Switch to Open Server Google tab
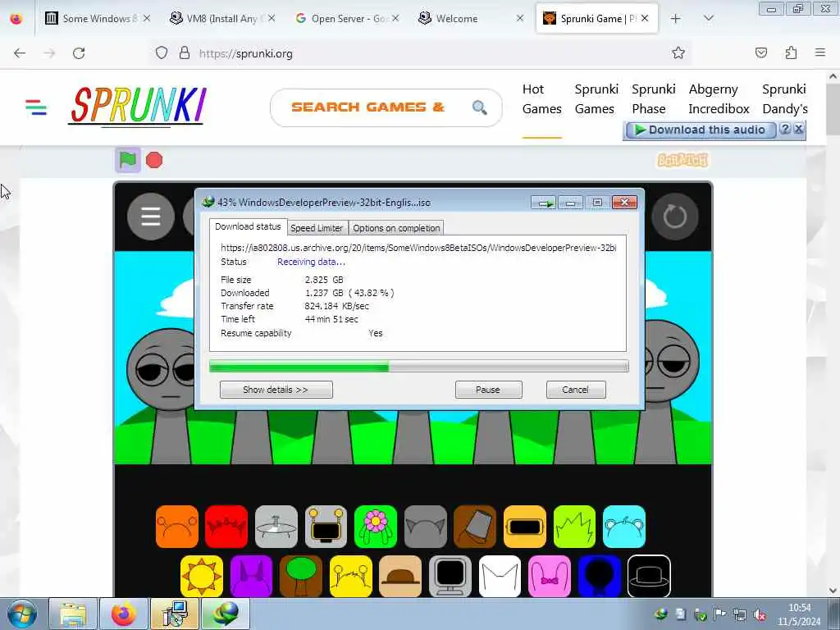The image size is (840, 630). pos(347,19)
